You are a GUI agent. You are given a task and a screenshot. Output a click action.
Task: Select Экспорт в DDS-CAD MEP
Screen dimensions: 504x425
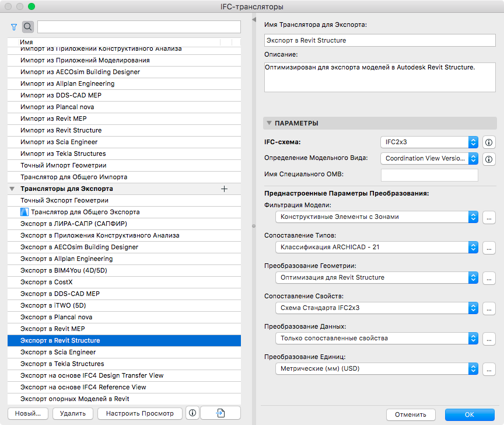(124, 294)
